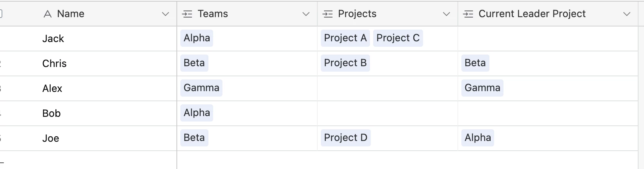Viewport: 644px width, 169px height.
Task: Open the Teams column dropdown arrow
Action: click(x=306, y=14)
